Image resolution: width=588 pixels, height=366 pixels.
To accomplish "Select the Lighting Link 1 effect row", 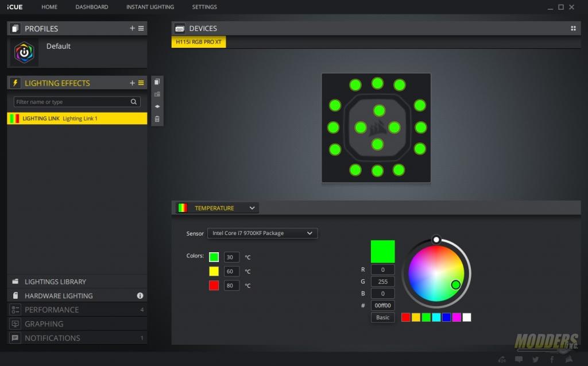I will (78, 118).
